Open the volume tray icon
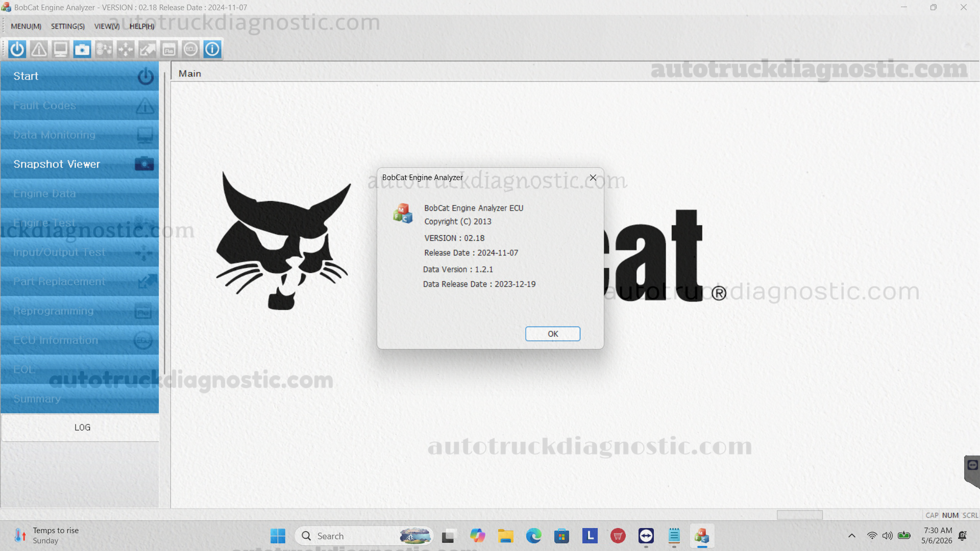Viewport: 980px width, 551px height. [888, 536]
